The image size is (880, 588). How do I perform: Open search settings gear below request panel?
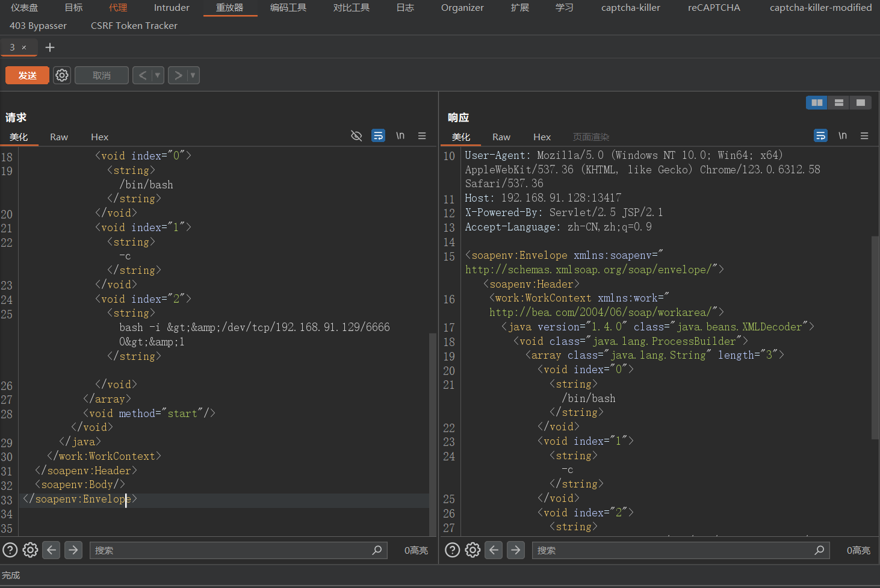pos(30,550)
